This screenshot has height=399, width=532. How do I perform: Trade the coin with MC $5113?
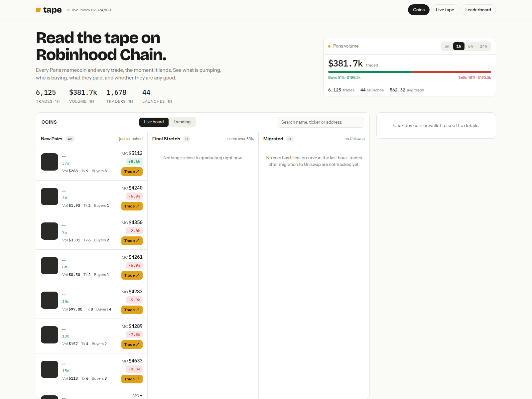click(132, 172)
